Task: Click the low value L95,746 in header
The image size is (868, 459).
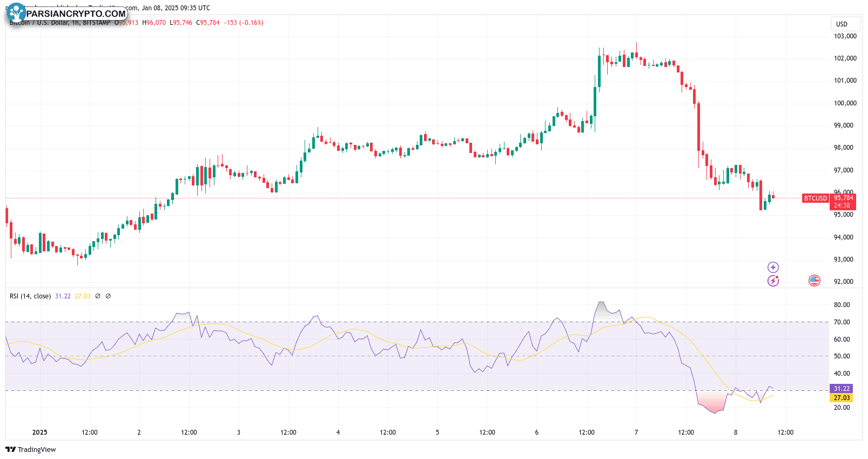Action: 181,23
